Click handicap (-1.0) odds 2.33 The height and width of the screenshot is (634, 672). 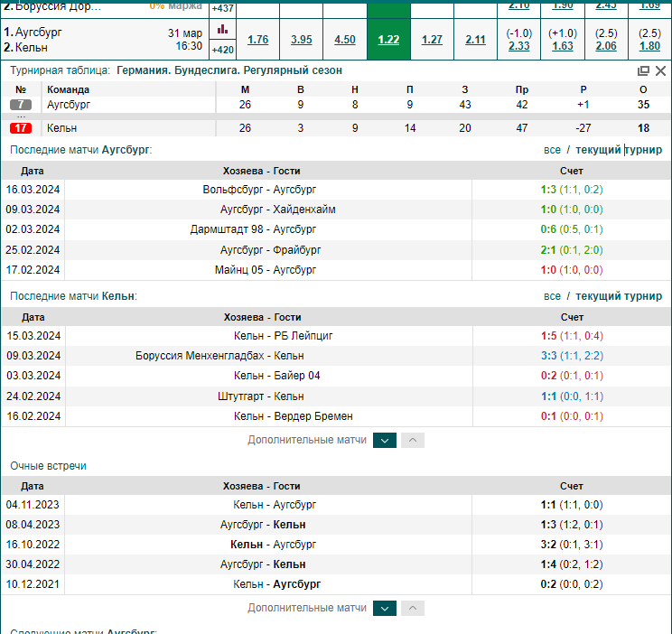519,46
